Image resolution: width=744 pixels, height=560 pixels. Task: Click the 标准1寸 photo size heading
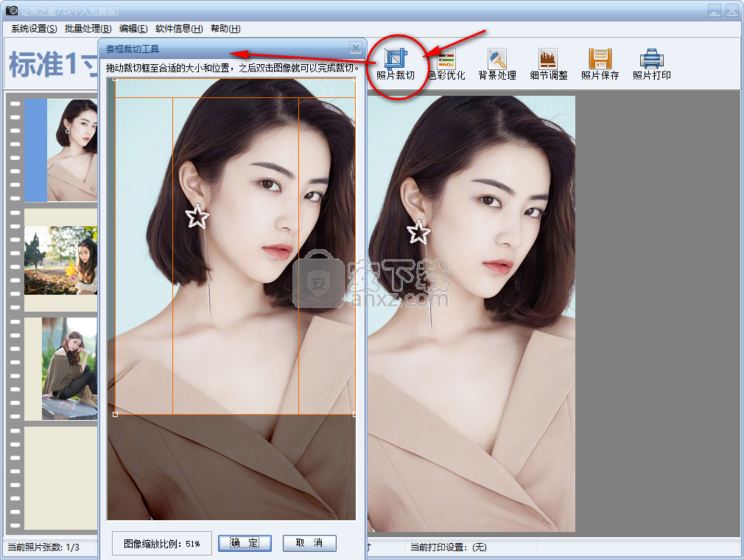(53, 64)
